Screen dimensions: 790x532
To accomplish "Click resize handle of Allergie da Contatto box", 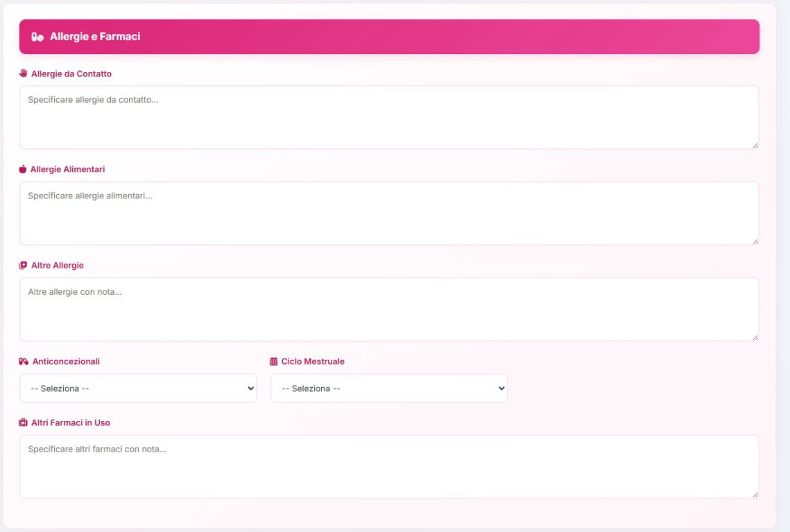I will [x=755, y=145].
